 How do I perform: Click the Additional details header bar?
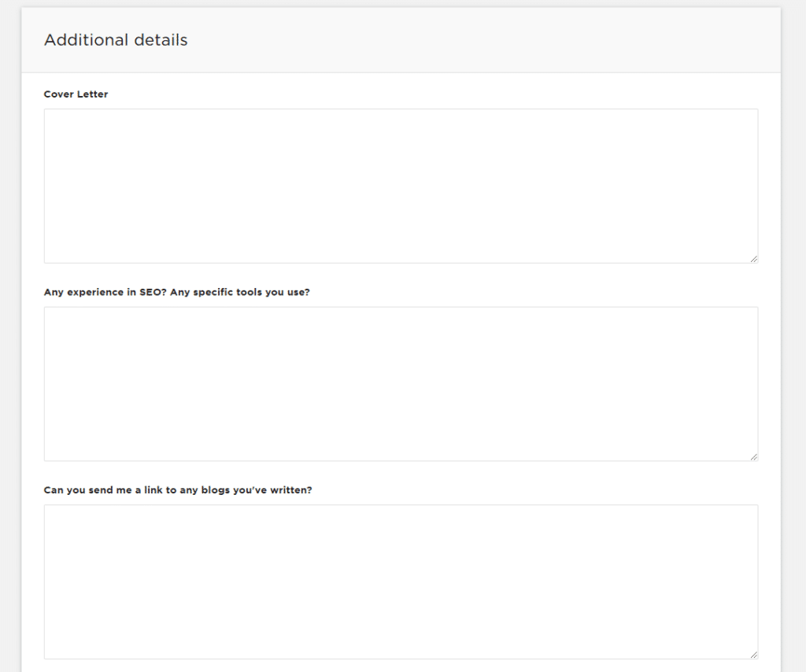[x=403, y=39]
